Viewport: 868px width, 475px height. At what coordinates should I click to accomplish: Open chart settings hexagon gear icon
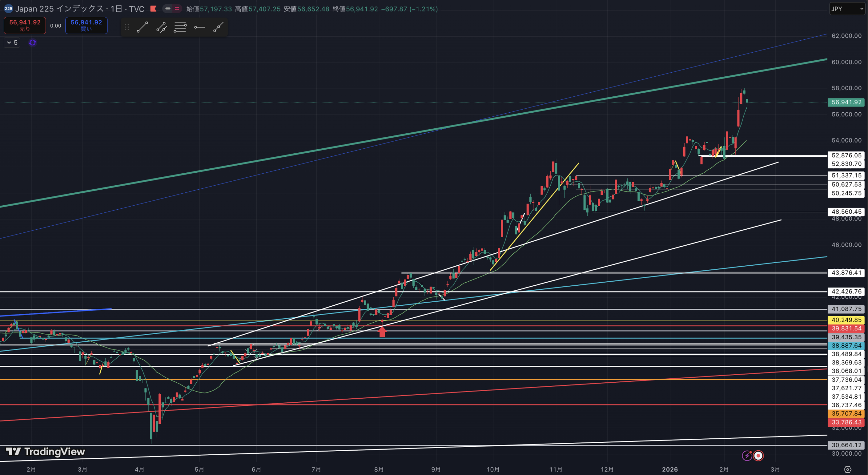(847, 470)
